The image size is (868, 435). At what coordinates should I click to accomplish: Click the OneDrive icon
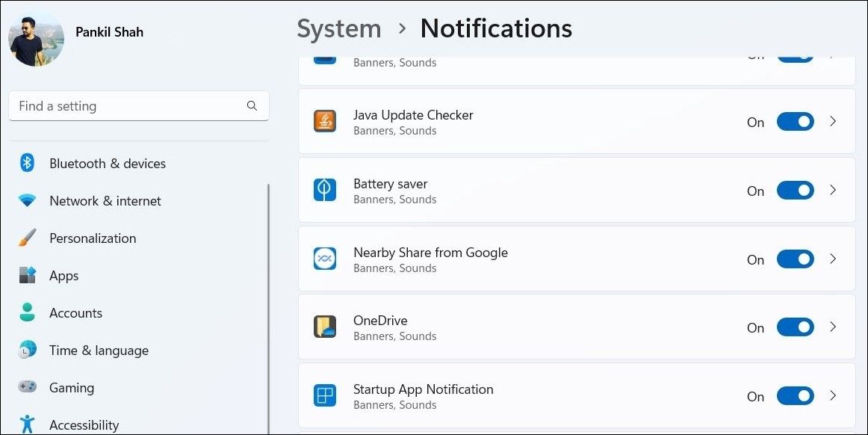pos(325,327)
